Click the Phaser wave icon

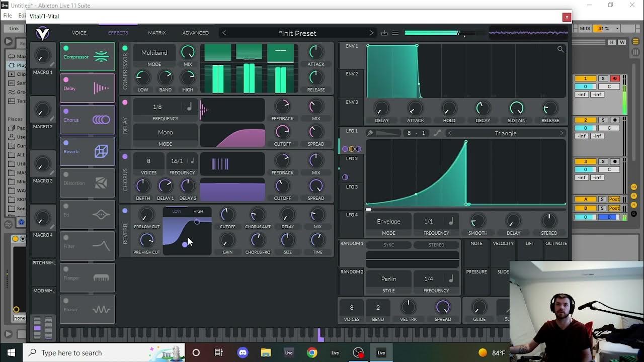point(101,310)
